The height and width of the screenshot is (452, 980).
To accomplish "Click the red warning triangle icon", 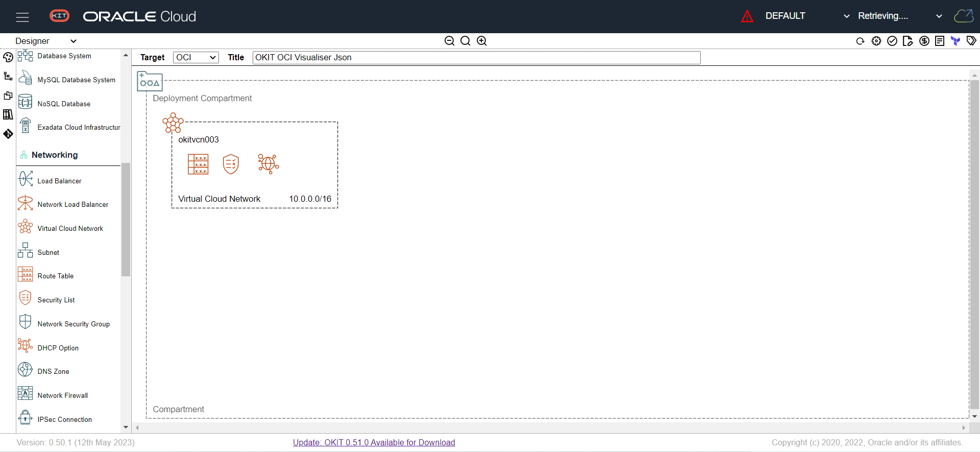I will coord(747,16).
